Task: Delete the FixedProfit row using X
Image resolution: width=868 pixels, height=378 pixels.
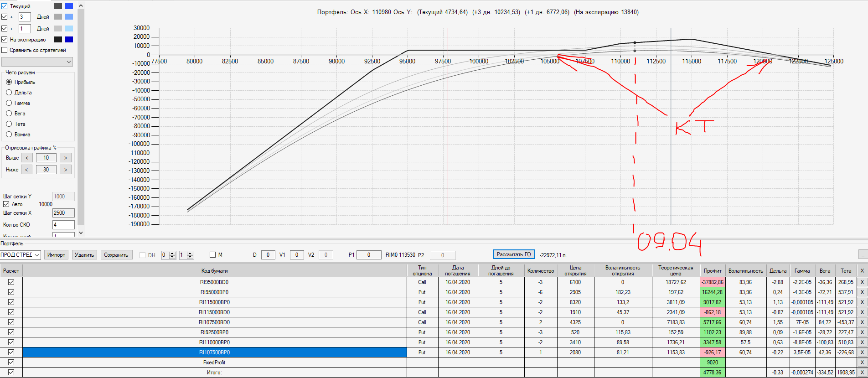Action: tap(862, 362)
